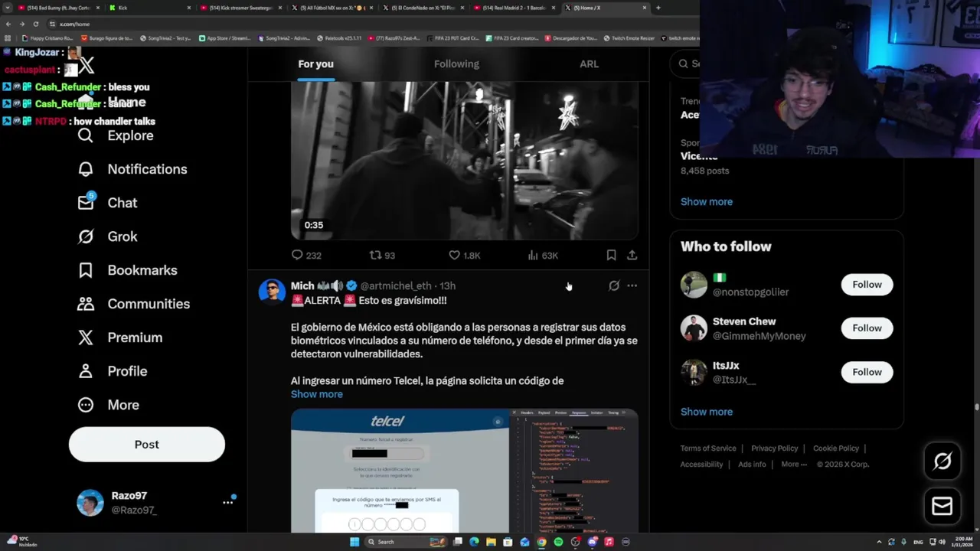
Task: Open Communities in the sidebar
Action: pyautogui.click(x=134, y=304)
